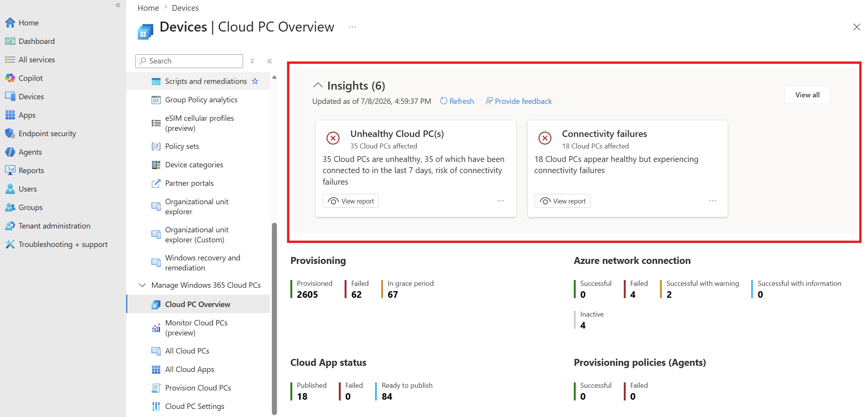This screenshot has height=417, width=868.
Task: Open more options on Connectivity failures card
Action: 713,201
